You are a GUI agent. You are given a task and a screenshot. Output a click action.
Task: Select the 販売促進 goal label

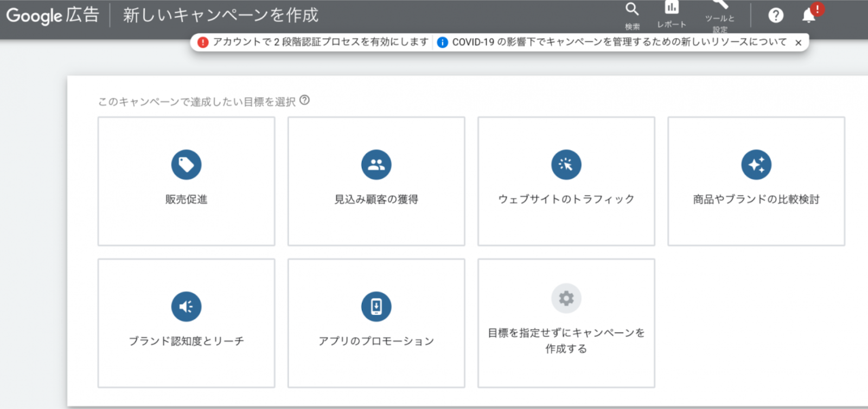(186, 199)
